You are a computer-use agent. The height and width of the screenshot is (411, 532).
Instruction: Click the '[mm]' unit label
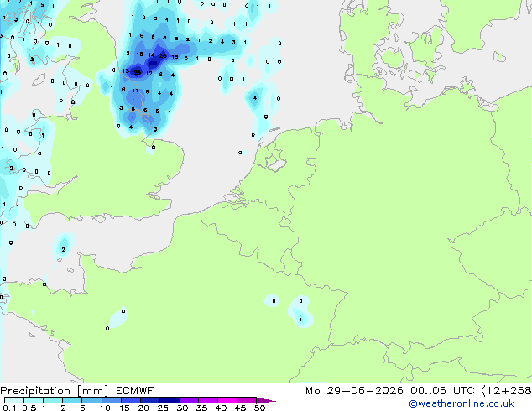coord(93,391)
